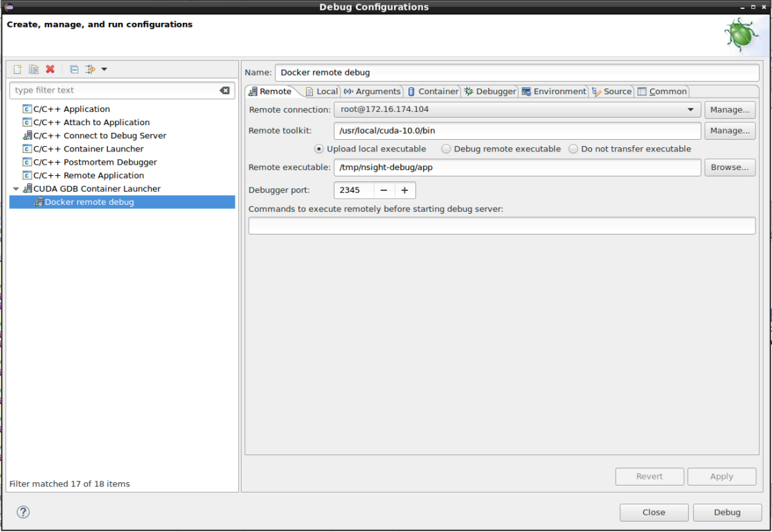The height and width of the screenshot is (532, 772).
Task: Click Browse for remote executable
Action: [x=730, y=167]
